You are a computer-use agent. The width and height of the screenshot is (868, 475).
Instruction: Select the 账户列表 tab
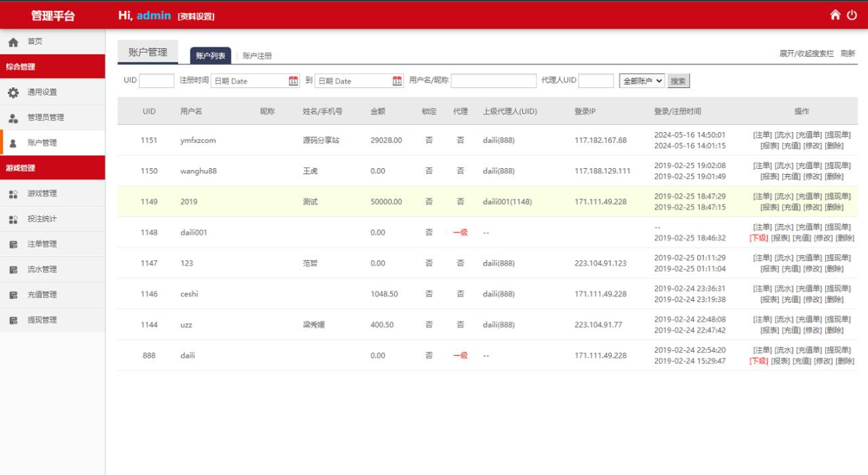click(x=210, y=56)
